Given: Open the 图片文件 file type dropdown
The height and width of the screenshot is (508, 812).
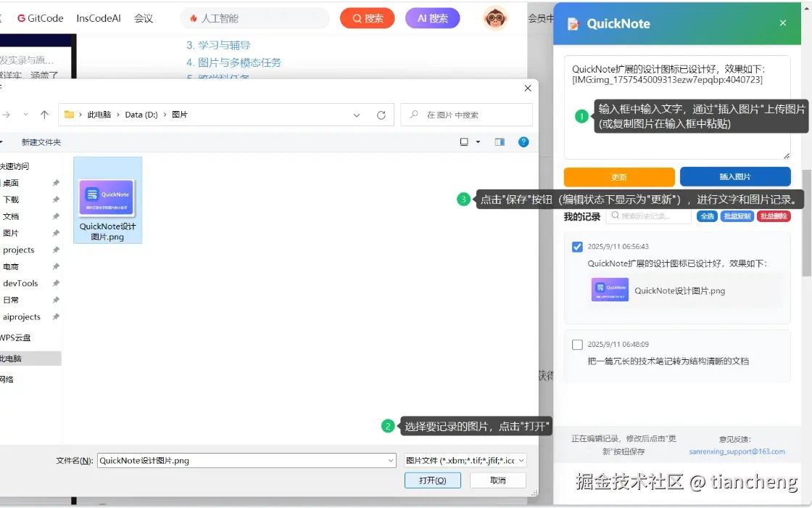Looking at the screenshot, I should (464, 459).
